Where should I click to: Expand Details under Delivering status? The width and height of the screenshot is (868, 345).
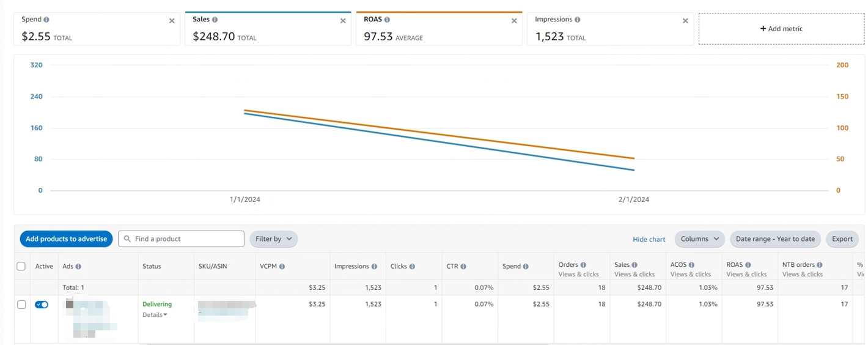click(155, 315)
